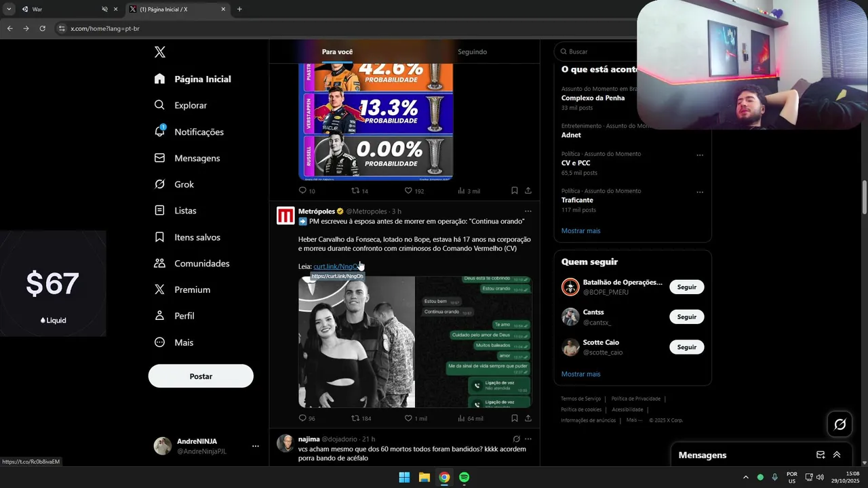Repost the Metrópoles post with 184 reposts

pyautogui.click(x=355, y=418)
